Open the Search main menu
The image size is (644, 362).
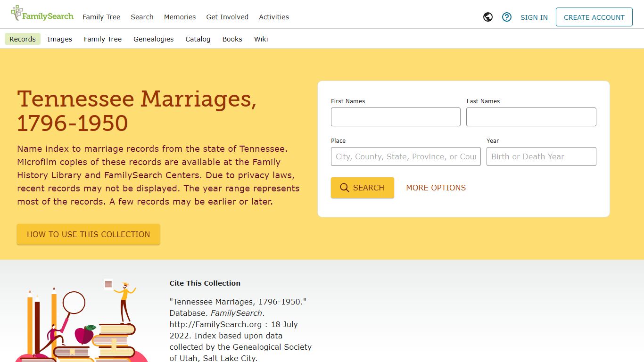(142, 17)
